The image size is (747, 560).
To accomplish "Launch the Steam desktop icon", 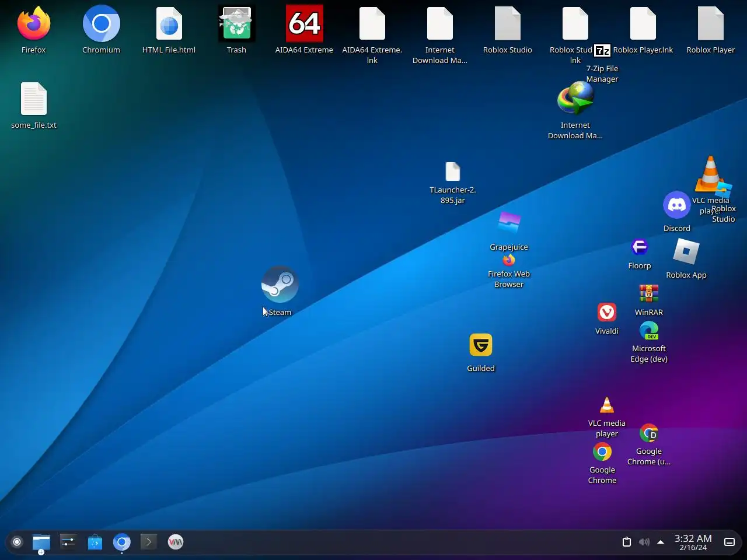I will coord(280,284).
